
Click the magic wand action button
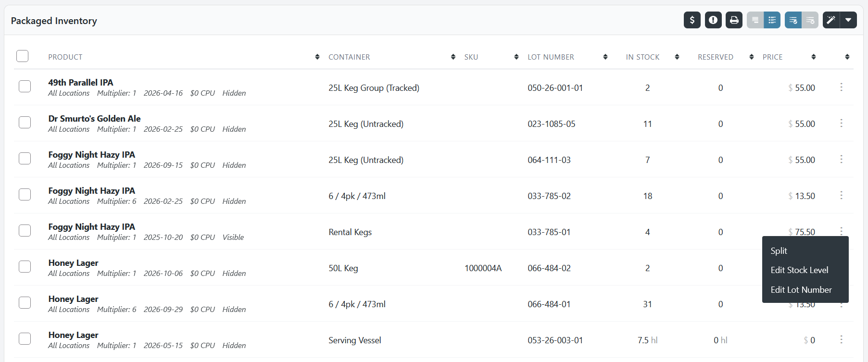pos(831,20)
